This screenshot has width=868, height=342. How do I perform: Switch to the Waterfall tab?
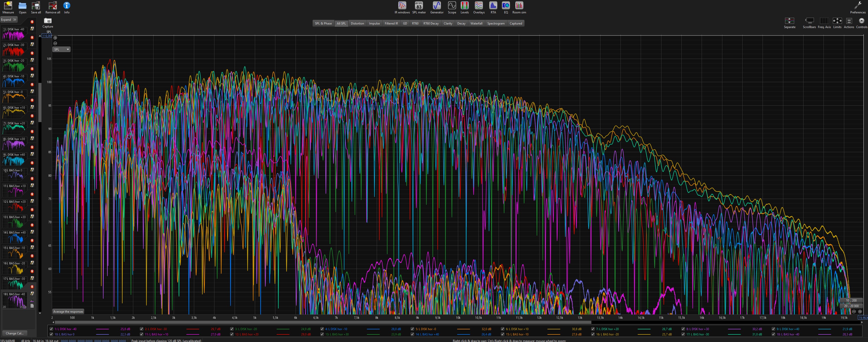[476, 24]
